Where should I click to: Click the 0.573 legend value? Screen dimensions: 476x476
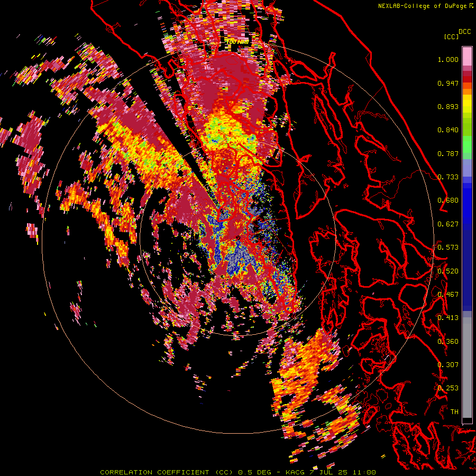448,248
